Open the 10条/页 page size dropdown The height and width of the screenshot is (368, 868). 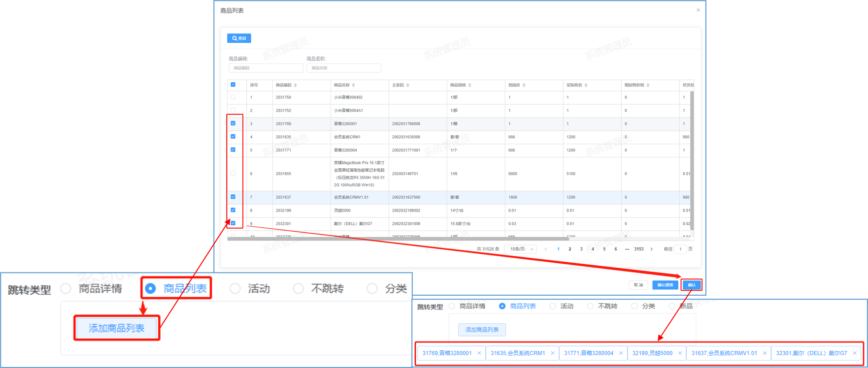coord(520,249)
